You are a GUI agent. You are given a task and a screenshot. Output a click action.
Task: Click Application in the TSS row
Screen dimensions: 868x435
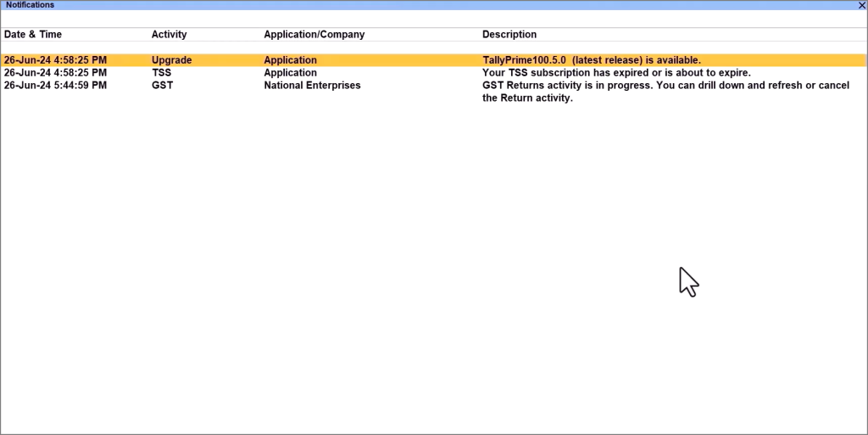pyautogui.click(x=290, y=73)
